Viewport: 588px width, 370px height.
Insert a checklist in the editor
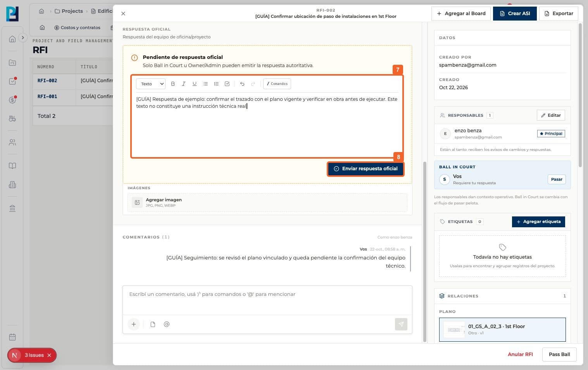pos(227,84)
